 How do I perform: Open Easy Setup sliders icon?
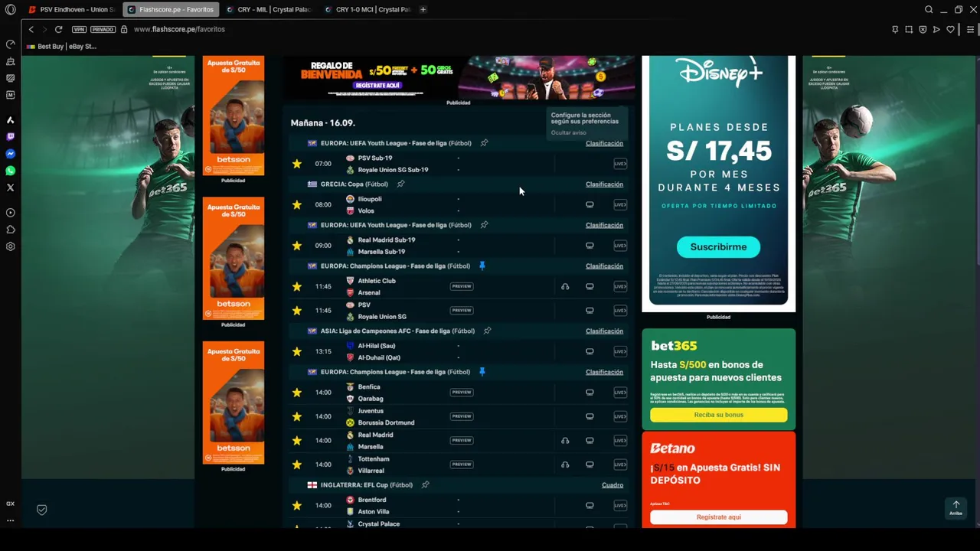tap(970, 29)
